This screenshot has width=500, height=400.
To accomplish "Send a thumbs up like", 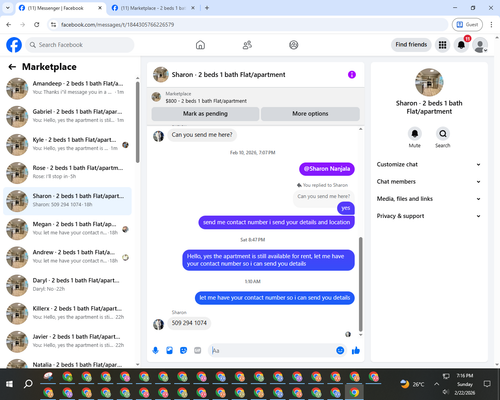I will (x=356, y=350).
